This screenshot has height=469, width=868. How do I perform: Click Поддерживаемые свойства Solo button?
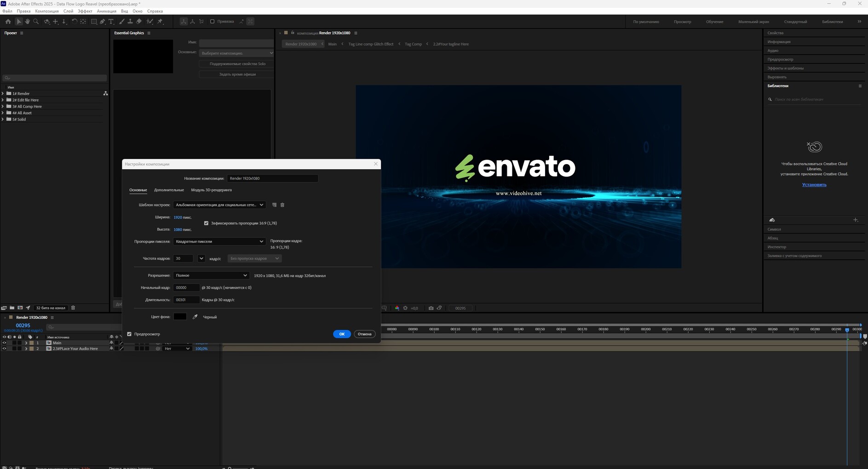click(237, 64)
